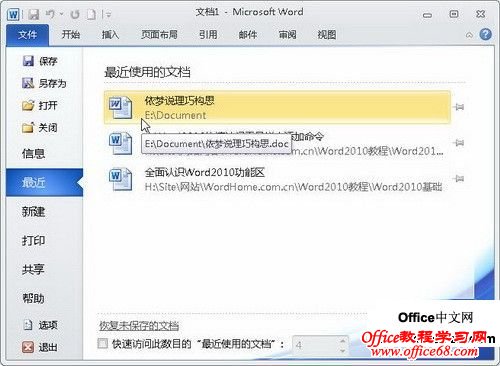Viewport: 500px width, 366px height.
Task: Switch to the 引用 ribbon tab
Action: (208, 34)
